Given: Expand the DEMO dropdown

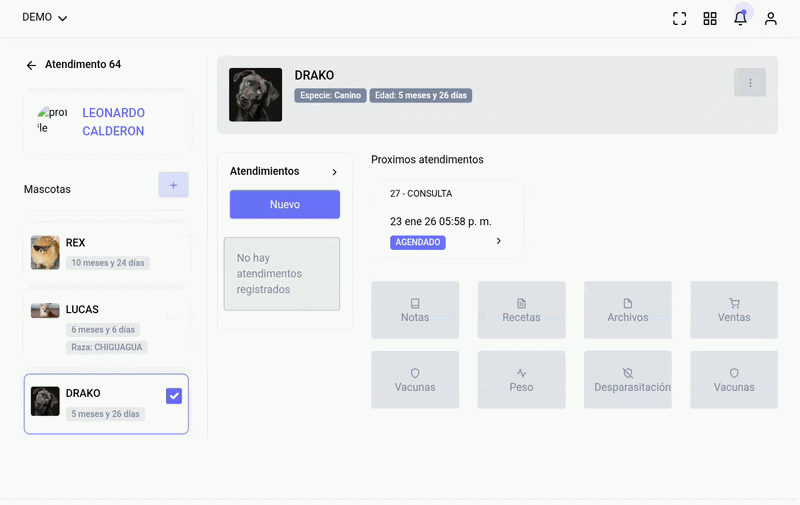Looking at the screenshot, I should point(44,17).
